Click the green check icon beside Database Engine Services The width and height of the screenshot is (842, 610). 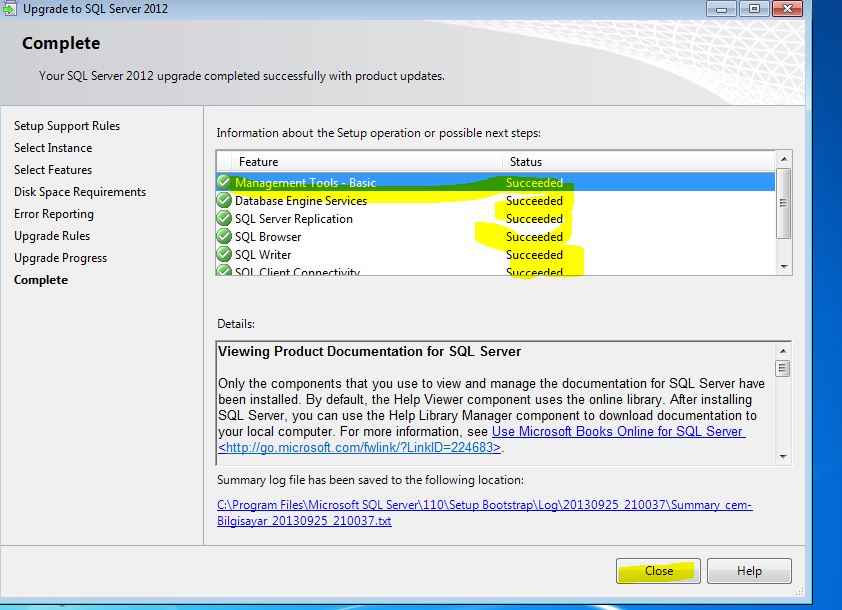pyautogui.click(x=224, y=200)
